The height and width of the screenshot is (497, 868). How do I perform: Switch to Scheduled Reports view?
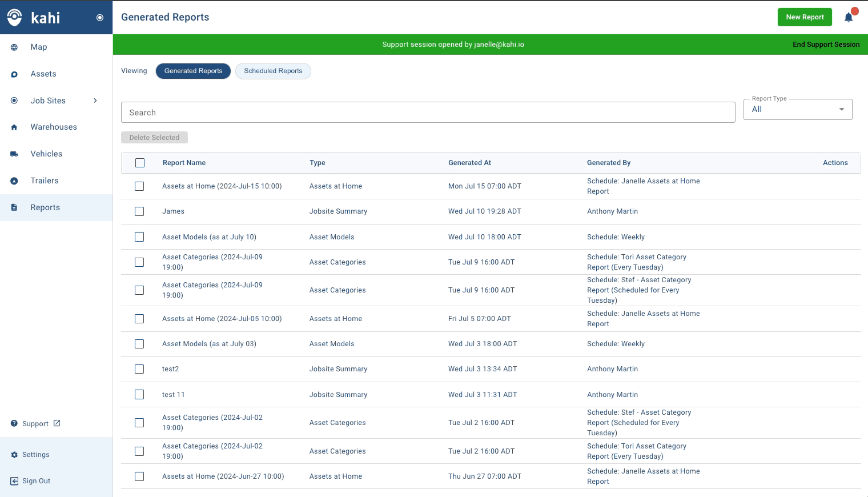click(x=273, y=71)
